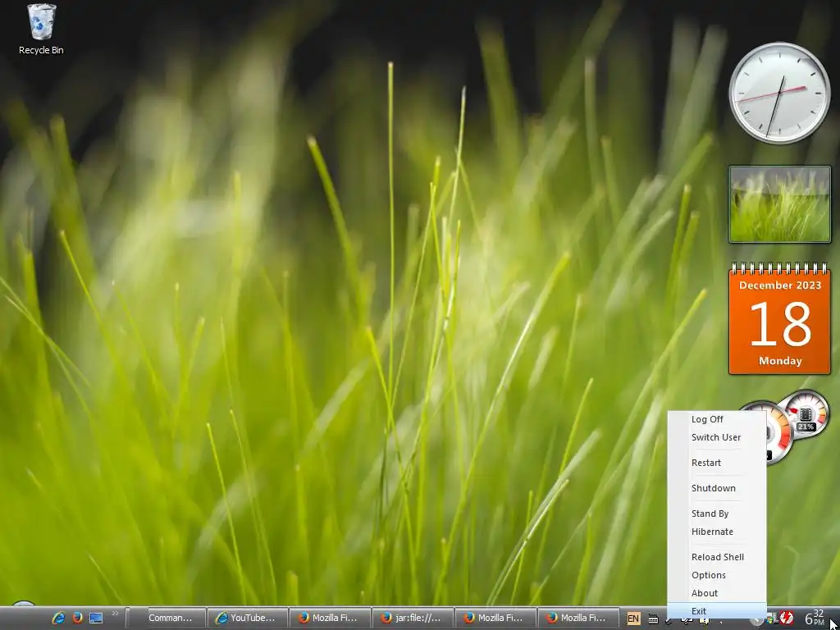Screen dimensions: 840x630
Task: Click the calendar gadget showing December 18
Action: (779, 319)
